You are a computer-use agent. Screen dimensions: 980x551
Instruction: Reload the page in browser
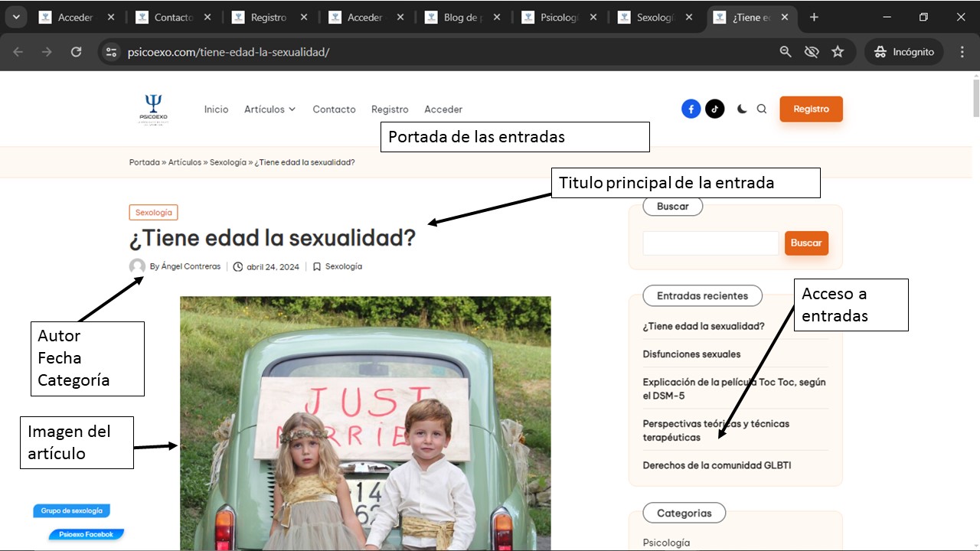pos(76,52)
